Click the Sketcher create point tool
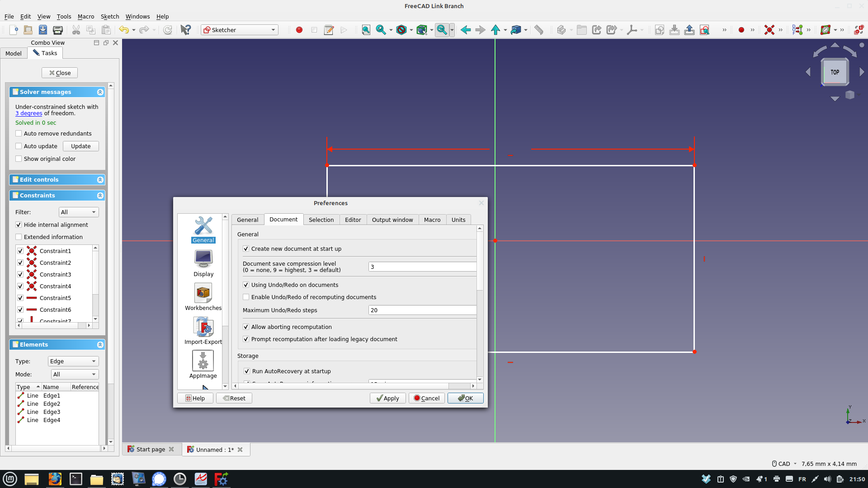 pos(741,30)
